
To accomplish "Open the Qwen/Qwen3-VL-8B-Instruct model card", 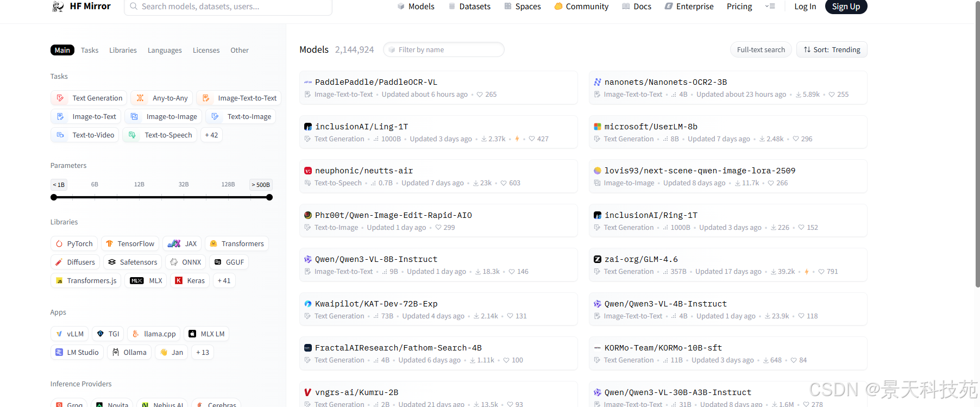I will pyautogui.click(x=438, y=265).
